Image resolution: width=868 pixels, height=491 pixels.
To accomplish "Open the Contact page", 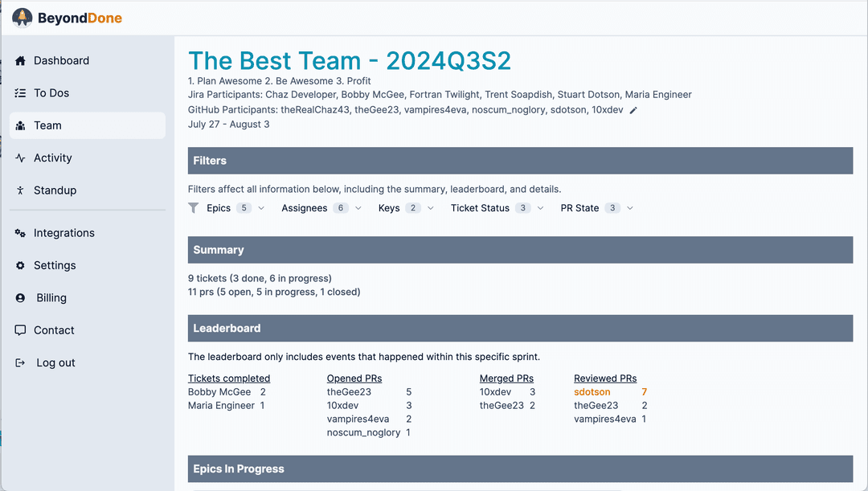I will pyautogui.click(x=54, y=330).
